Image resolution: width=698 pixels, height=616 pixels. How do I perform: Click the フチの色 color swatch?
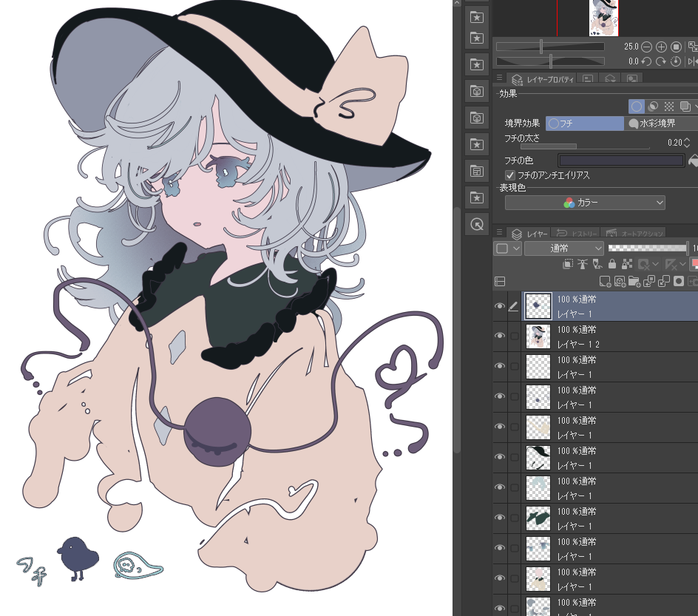coord(621,160)
